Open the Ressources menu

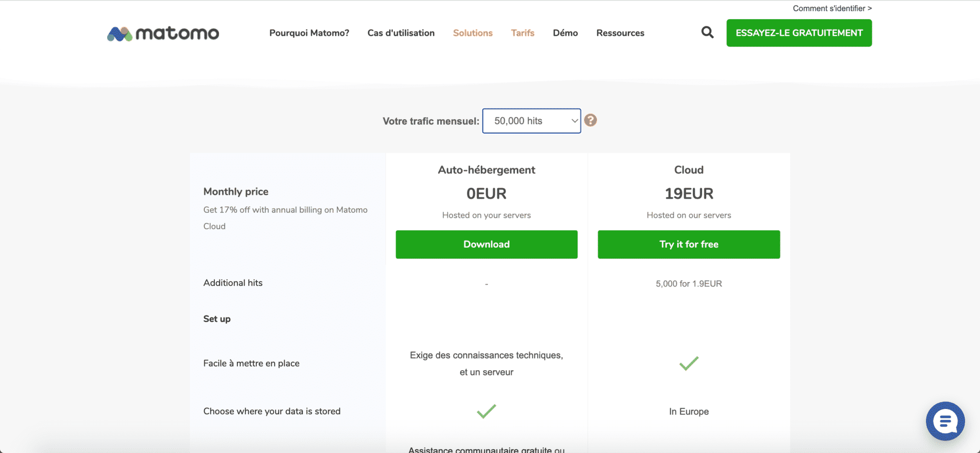[620, 33]
